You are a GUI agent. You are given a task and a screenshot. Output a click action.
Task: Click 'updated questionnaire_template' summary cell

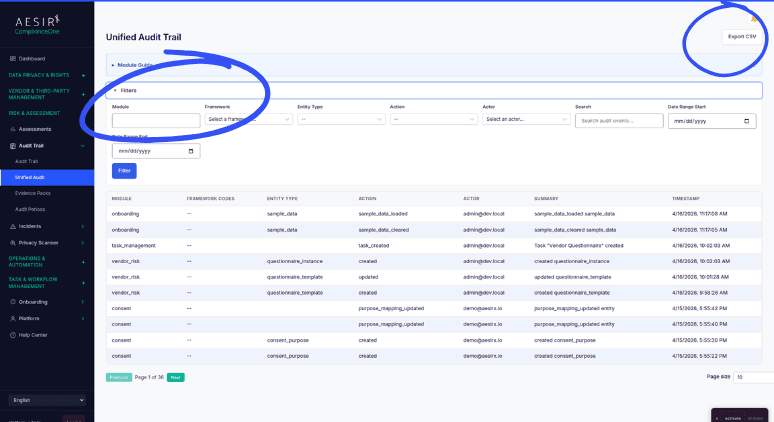(x=573, y=277)
